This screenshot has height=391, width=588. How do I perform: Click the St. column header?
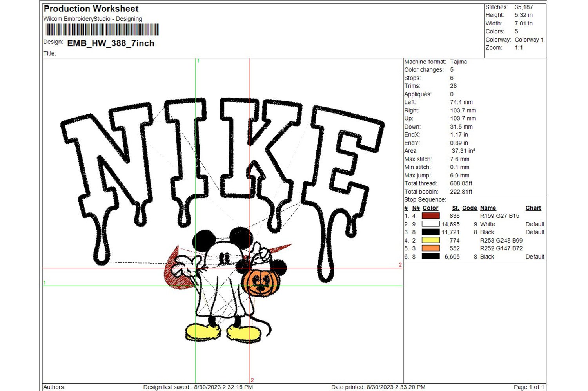pos(456,208)
